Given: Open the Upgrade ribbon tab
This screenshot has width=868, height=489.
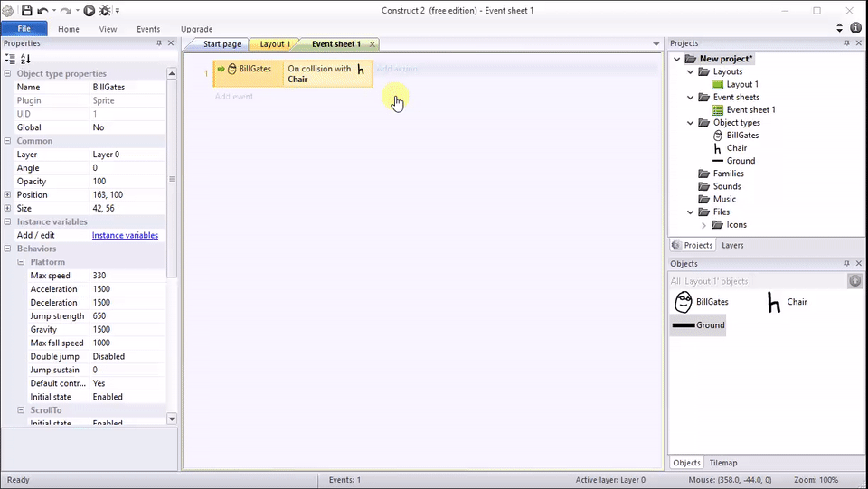Looking at the screenshot, I should (196, 29).
